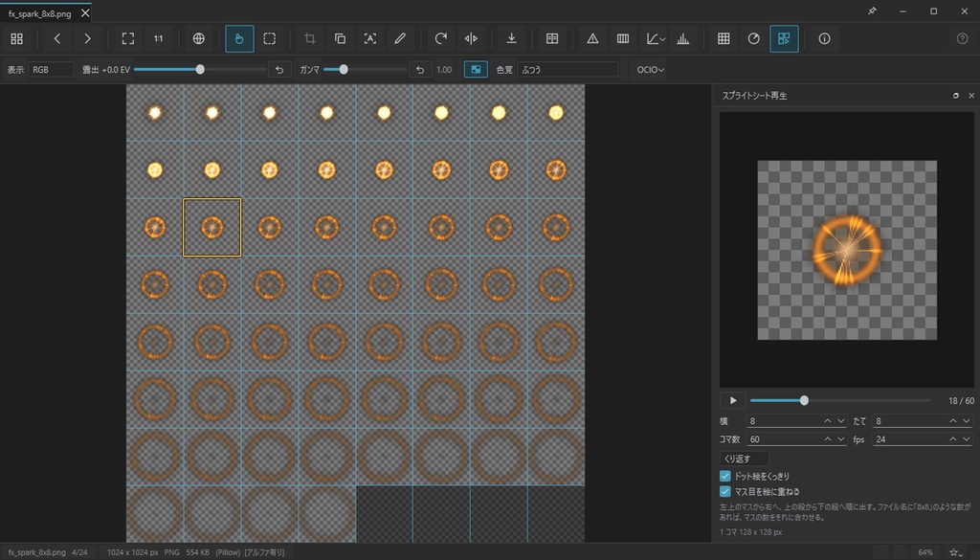The image size is (980, 560).
Task: Click the 18 / 60 frame counter
Action: pos(961,401)
